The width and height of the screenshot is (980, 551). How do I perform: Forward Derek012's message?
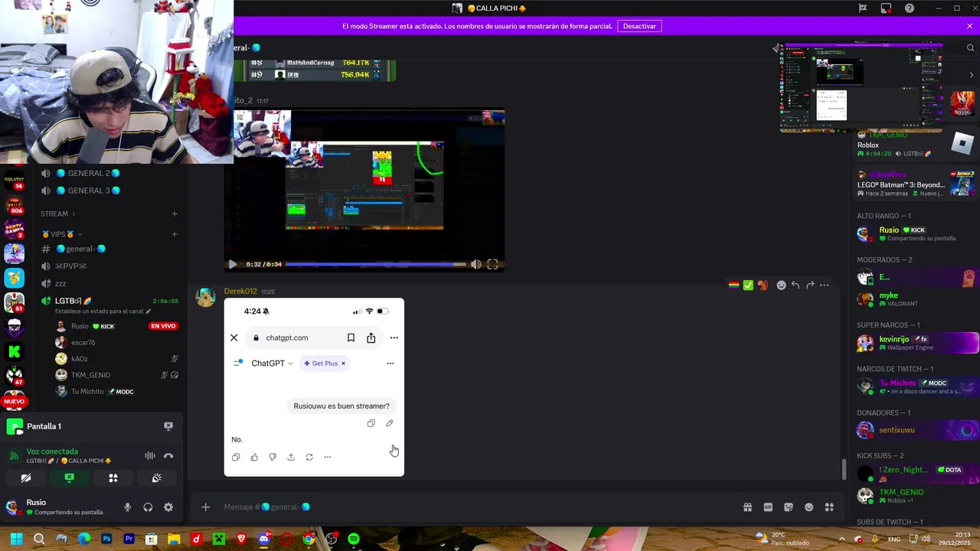pyautogui.click(x=810, y=285)
